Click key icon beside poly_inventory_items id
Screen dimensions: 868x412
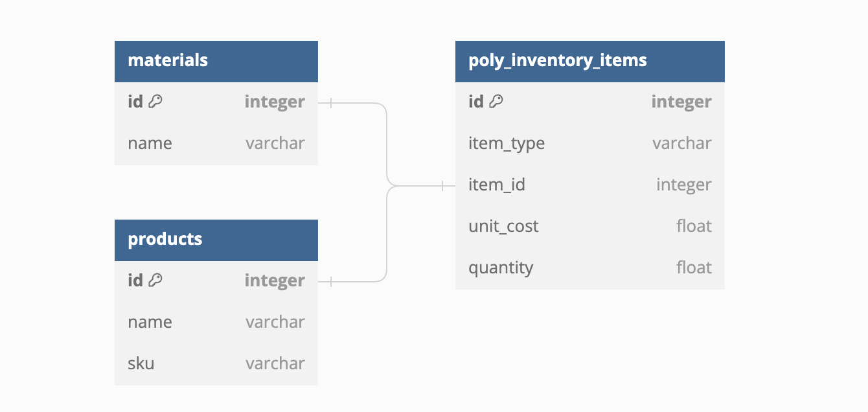(496, 102)
